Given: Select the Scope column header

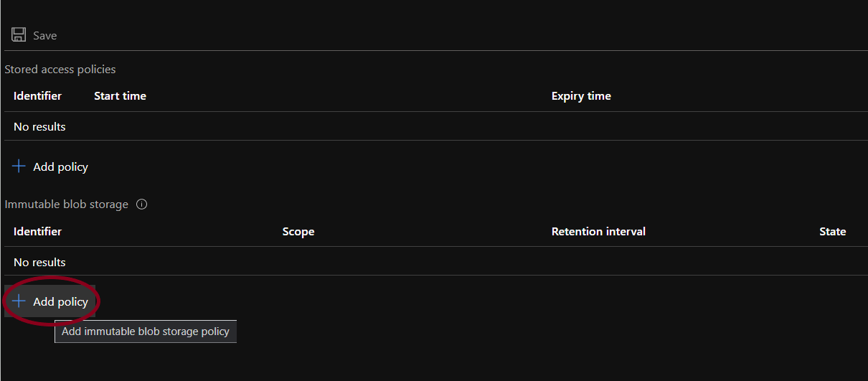Looking at the screenshot, I should (x=298, y=232).
